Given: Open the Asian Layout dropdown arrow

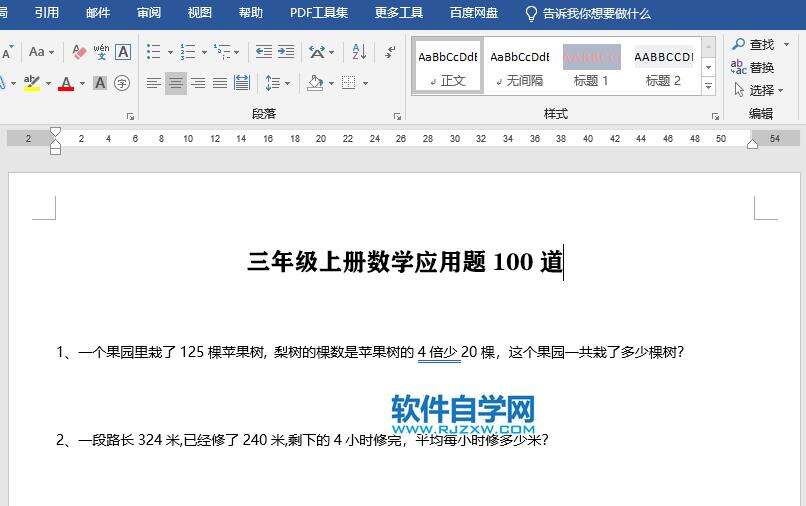Looking at the screenshot, I should 332,52.
